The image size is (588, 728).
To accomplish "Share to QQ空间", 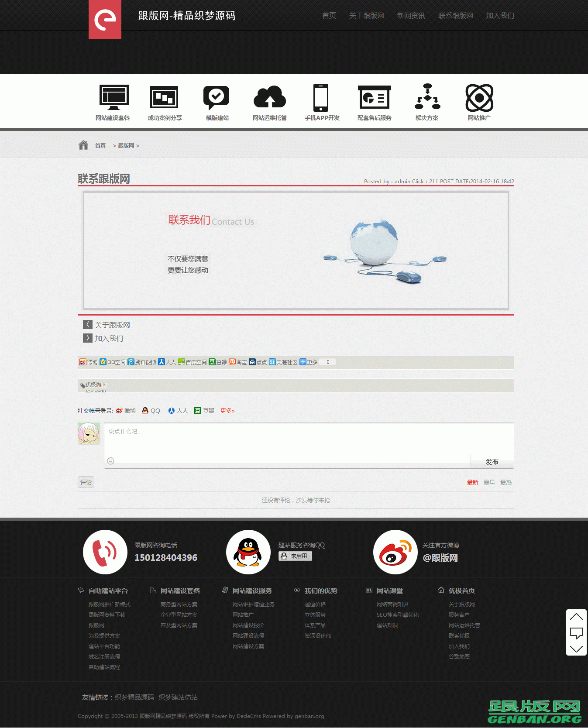I will coord(113,362).
